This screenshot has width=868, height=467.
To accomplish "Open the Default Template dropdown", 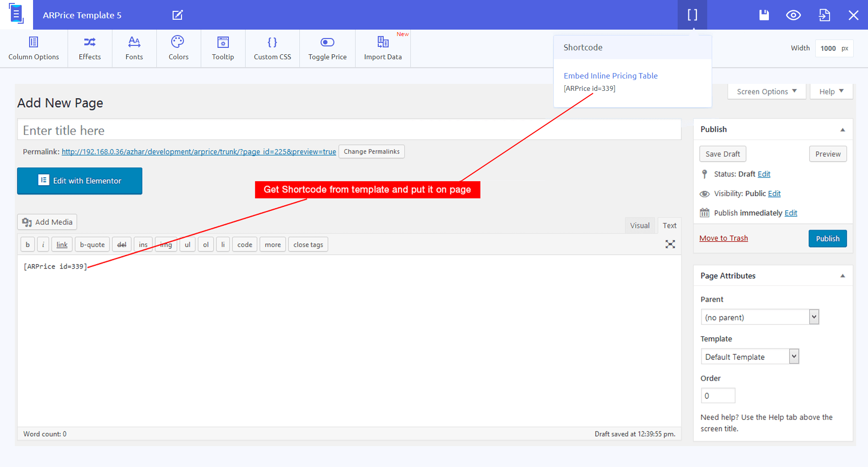I will pyautogui.click(x=750, y=356).
